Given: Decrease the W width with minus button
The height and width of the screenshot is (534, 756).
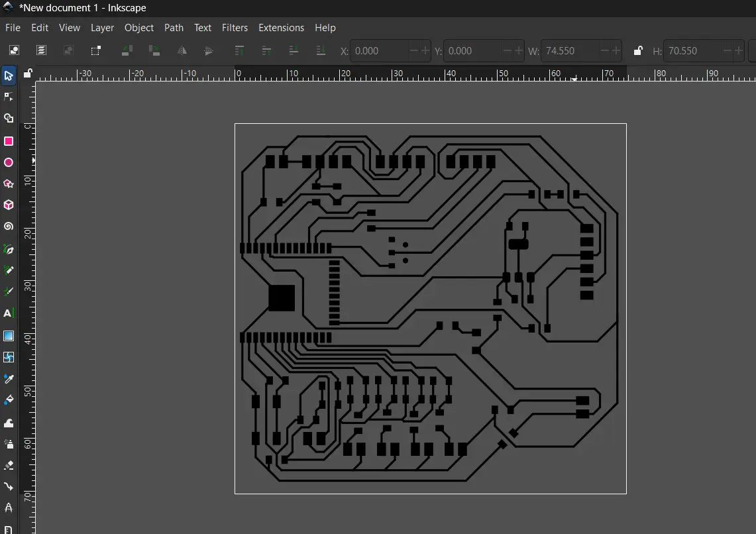Looking at the screenshot, I should point(604,50).
